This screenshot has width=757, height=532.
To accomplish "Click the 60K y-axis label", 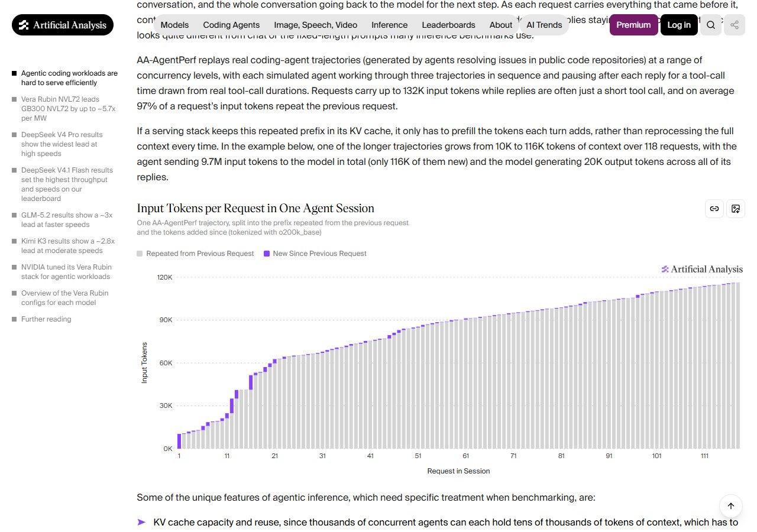I will (166, 363).
